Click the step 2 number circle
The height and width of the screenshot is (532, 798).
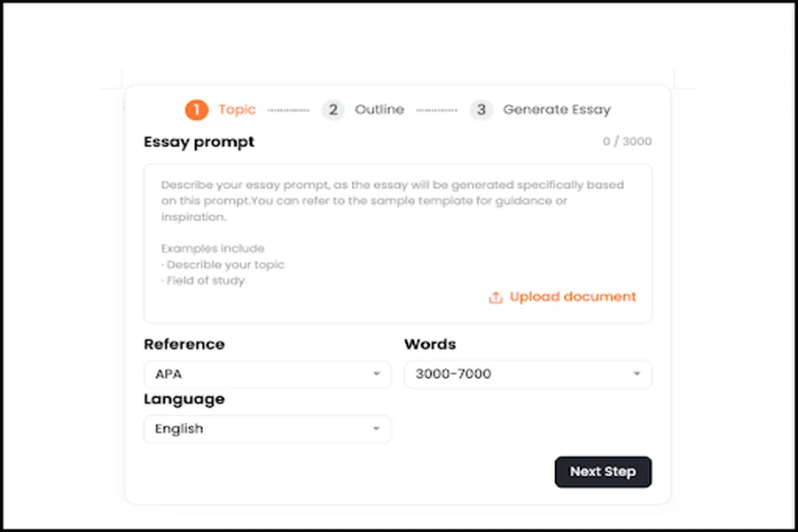333,110
